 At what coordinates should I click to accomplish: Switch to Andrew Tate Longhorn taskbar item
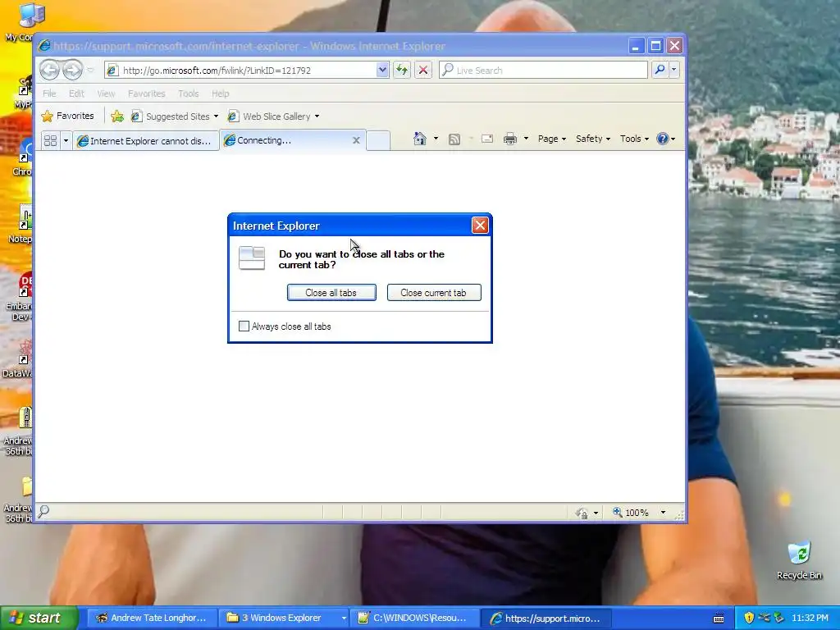tap(151, 619)
